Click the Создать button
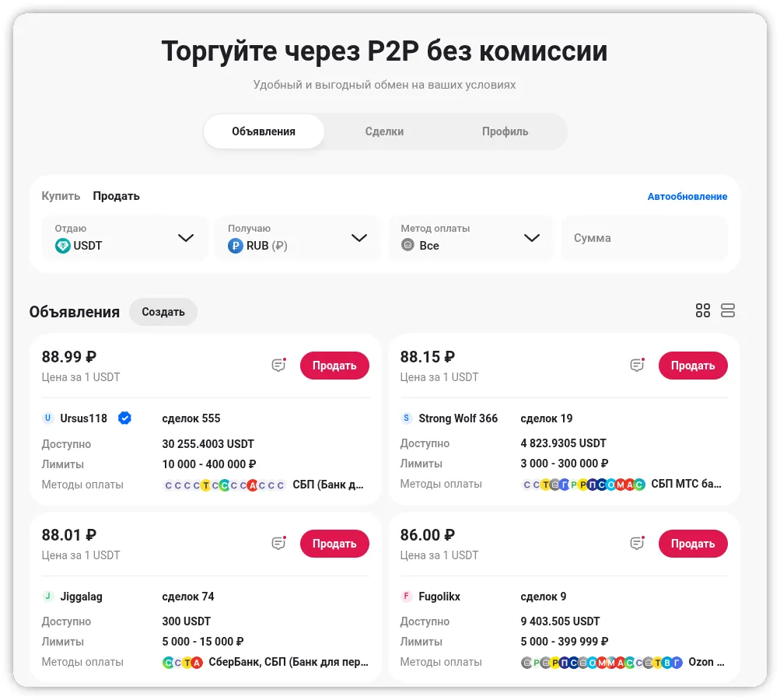Viewport: 780px width, 700px height. (x=163, y=312)
